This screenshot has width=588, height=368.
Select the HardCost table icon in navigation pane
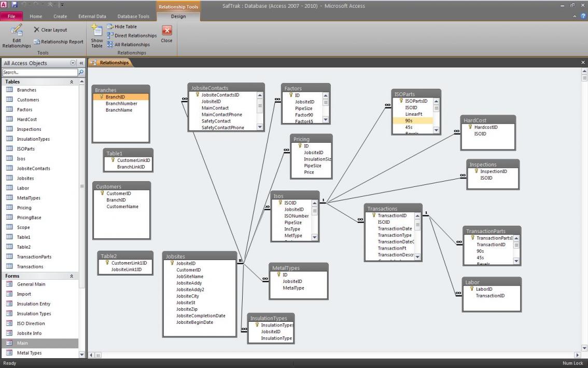pos(9,119)
